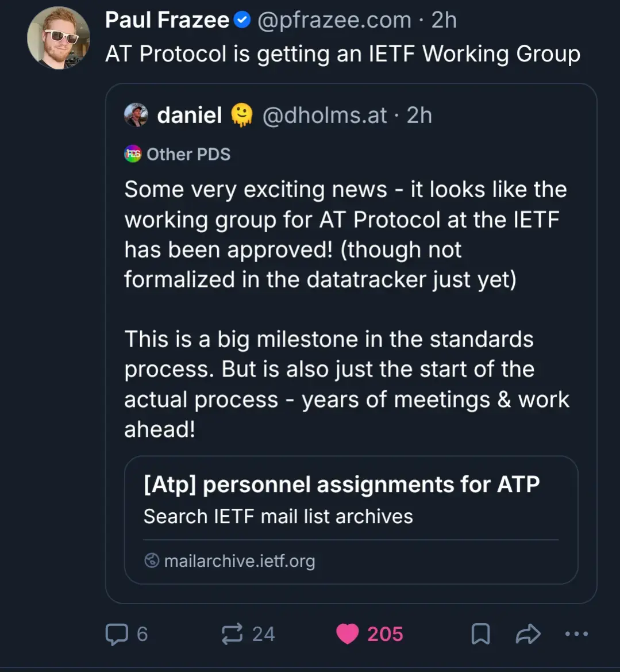The width and height of the screenshot is (620, 672).
Task: Open Paul Frazee's display name link
Action: (167, 21)
